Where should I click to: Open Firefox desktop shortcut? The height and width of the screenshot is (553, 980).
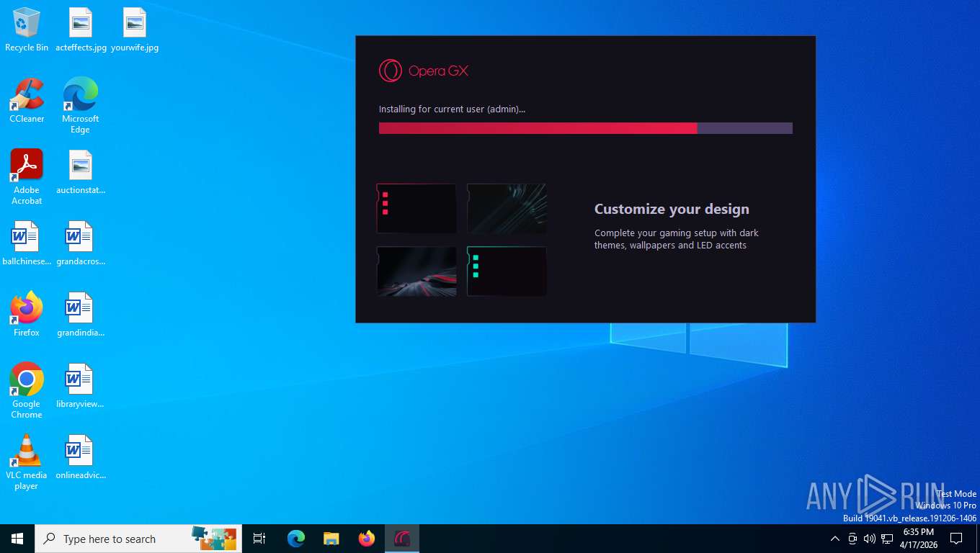(x=27, y=315)
